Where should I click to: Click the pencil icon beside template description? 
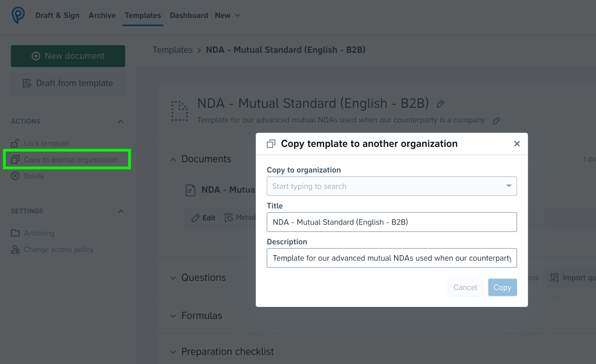click(496, 121)
